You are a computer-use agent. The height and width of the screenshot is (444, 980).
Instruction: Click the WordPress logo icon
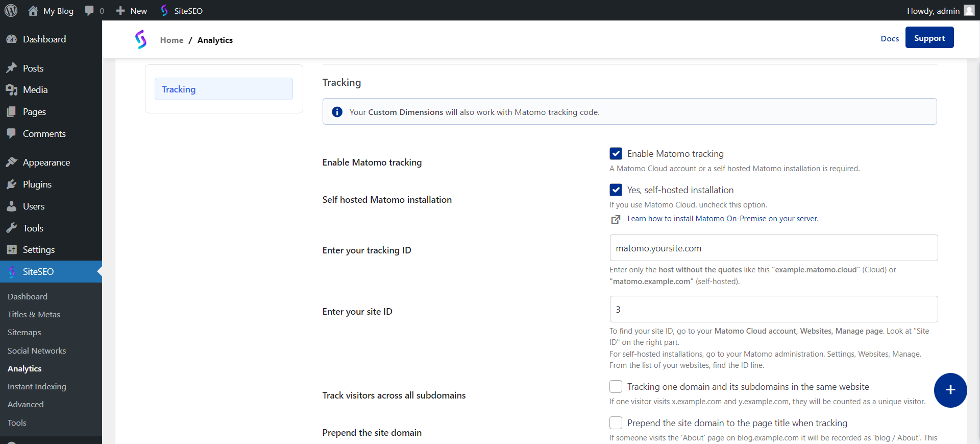point(11,10)
